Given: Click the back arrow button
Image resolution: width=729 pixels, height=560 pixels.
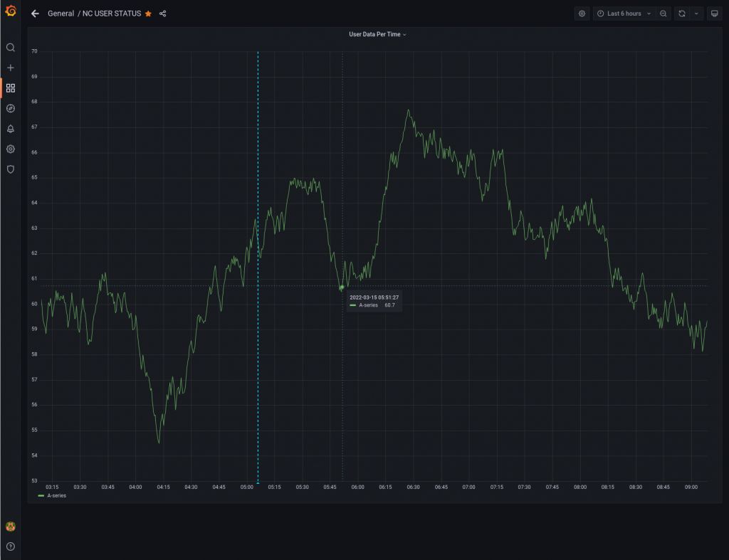Looking at the screenshot, I should (x=35, y=13).
